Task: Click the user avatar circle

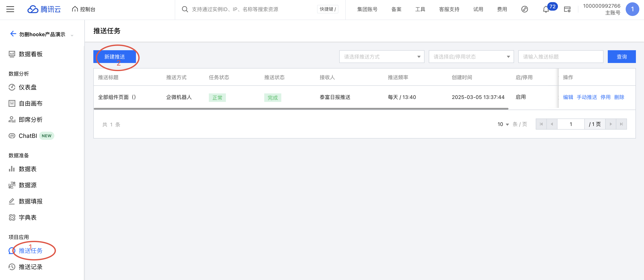Action: [x=632, y=9]
